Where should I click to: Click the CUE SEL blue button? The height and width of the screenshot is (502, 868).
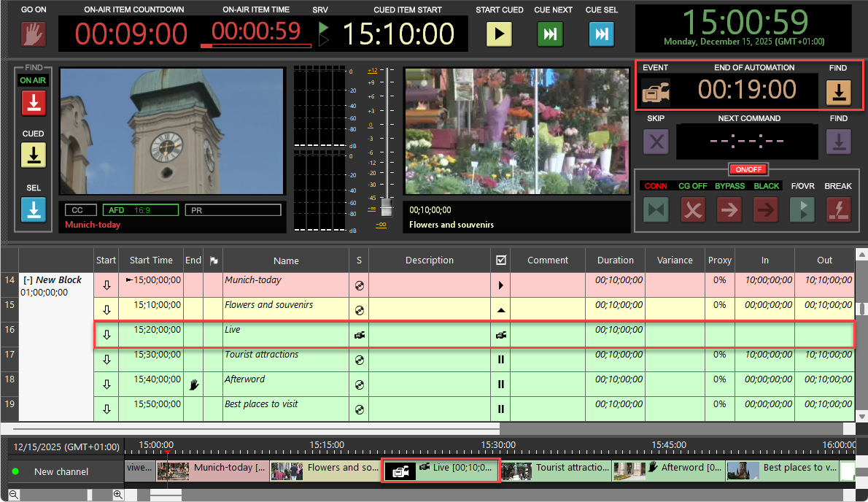click(601, 34)
